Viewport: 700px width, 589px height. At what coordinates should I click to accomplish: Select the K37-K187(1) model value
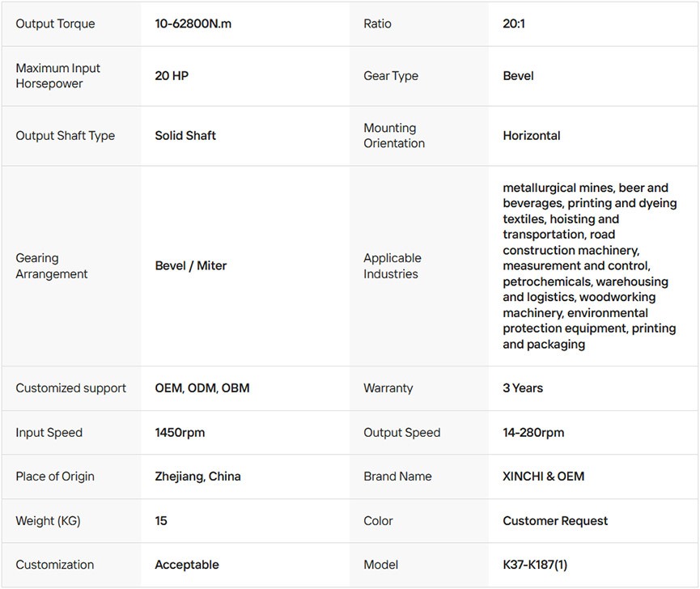(x=535, y=565)
